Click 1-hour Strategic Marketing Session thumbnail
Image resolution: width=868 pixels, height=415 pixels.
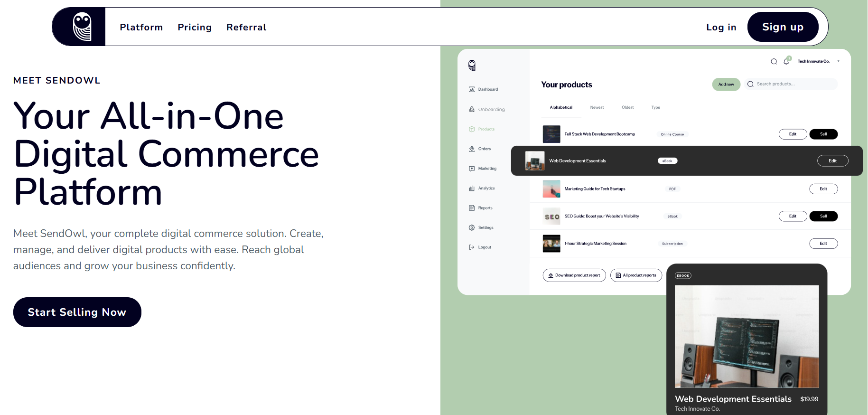(x=551, y=244)
